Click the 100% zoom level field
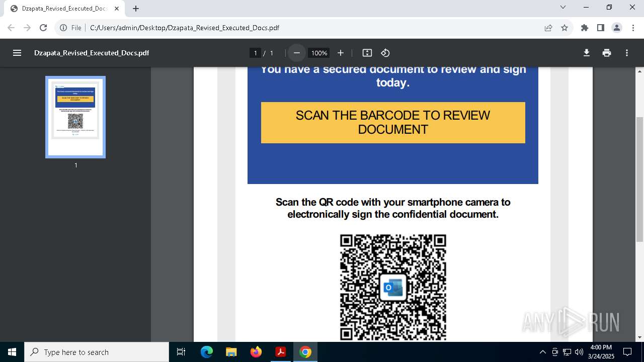The image size is (644, 362). 319,53
